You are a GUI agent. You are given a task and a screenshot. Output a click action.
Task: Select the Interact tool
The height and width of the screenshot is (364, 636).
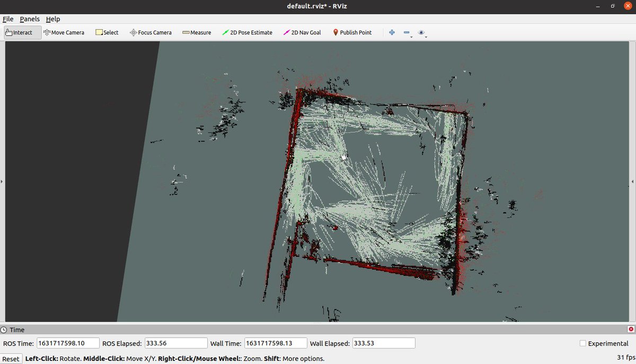21,32
